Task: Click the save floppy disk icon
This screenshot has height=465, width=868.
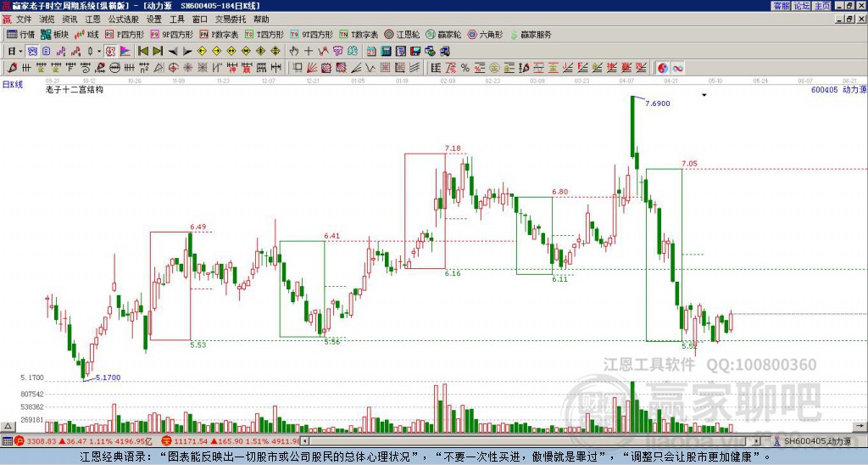Action: pos(415,51)
